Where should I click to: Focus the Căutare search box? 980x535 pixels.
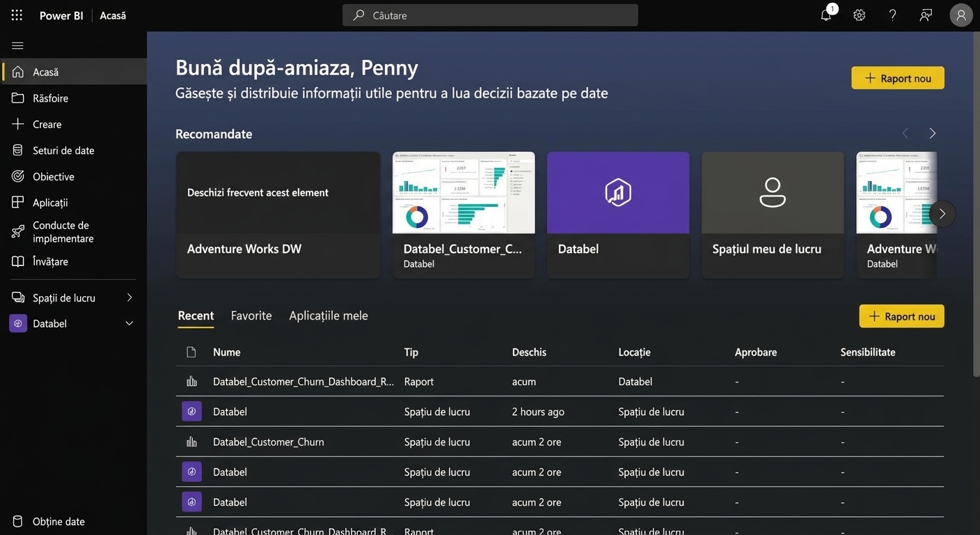click(x=490, y=15)
